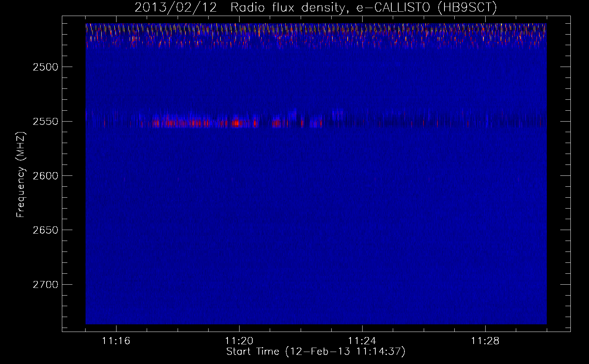
Task: Click the 'Frequency (MHZ)' axis title
Action: tap(21, 175)
